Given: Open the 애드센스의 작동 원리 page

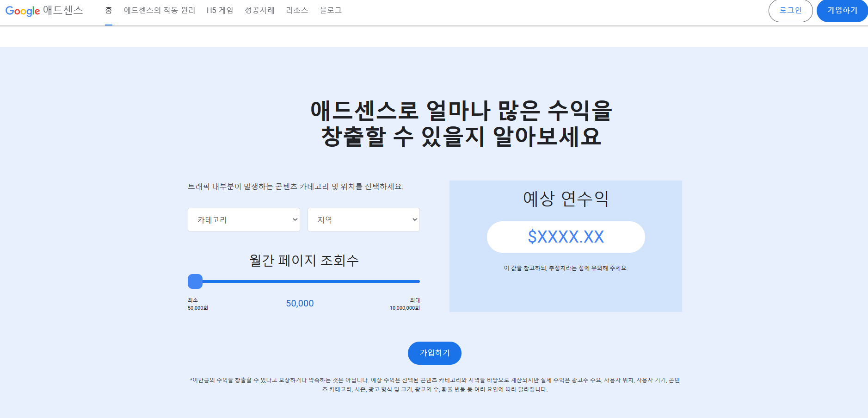Looking at the screenshot, I should pos(160,10).
